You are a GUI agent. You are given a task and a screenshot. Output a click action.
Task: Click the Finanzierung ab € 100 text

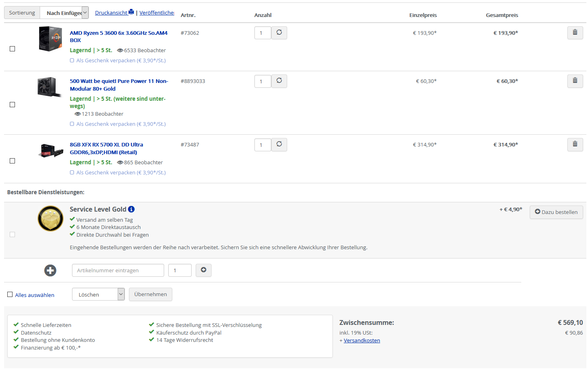tap(51, 348)
